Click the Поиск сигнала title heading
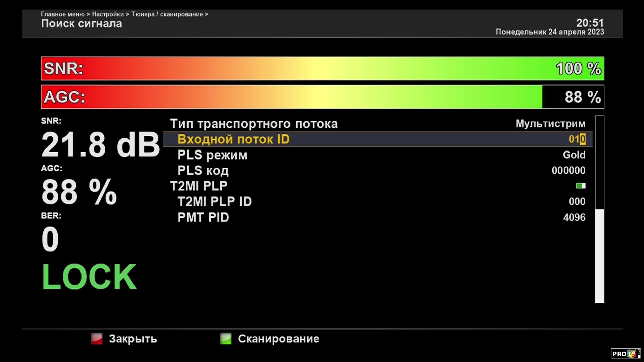The image size is (644, 362). coord(82,24)
